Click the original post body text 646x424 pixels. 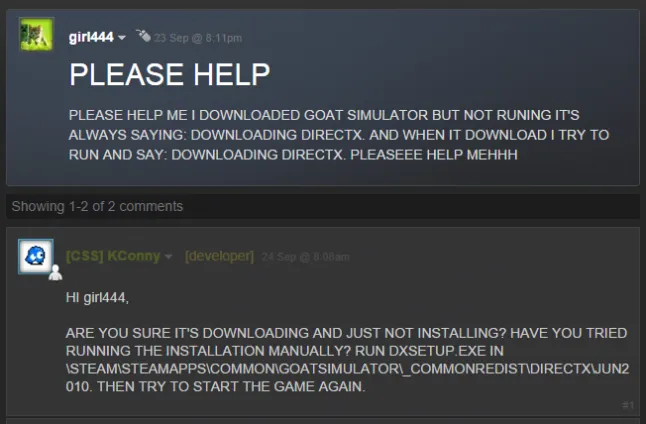(x=339, y=135)
